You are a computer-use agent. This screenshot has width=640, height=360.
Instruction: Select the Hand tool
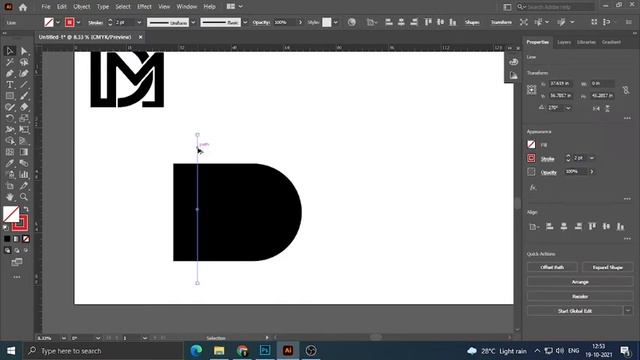(x=10, y=197)
